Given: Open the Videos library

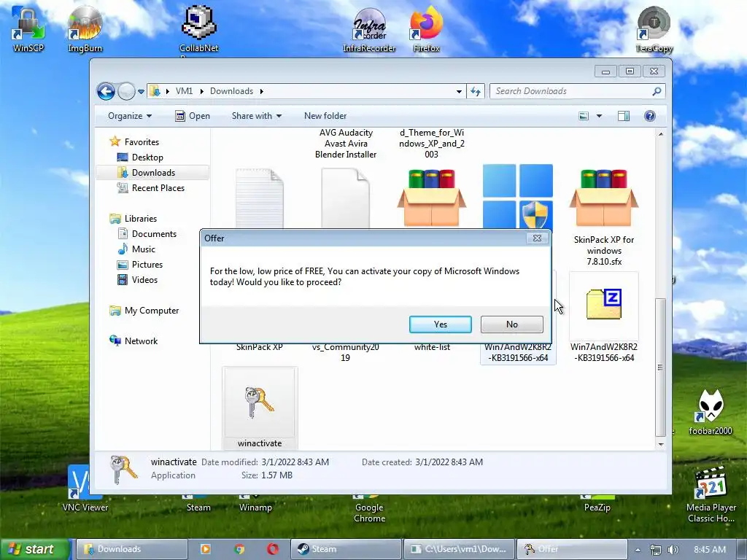Looking at the screenshot, I should click(144, 279).
